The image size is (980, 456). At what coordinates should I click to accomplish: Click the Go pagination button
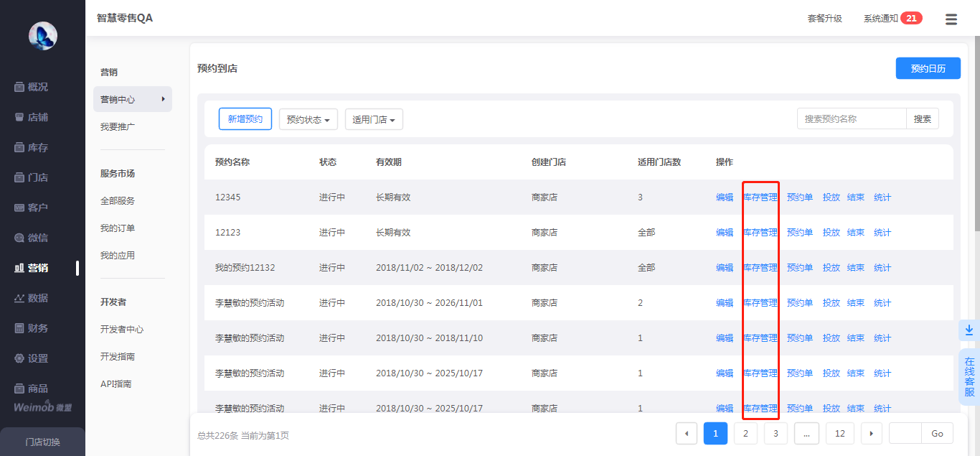(x=938, y=434)
